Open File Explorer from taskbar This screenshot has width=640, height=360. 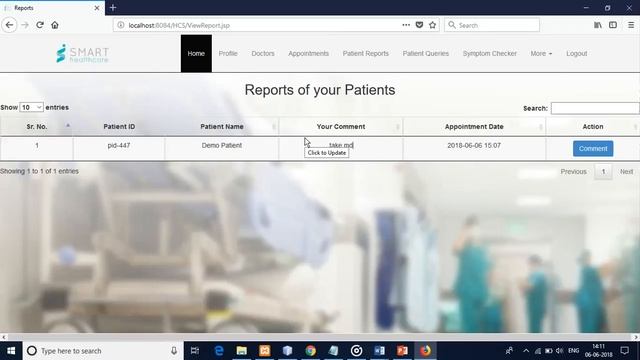[242, 351]
